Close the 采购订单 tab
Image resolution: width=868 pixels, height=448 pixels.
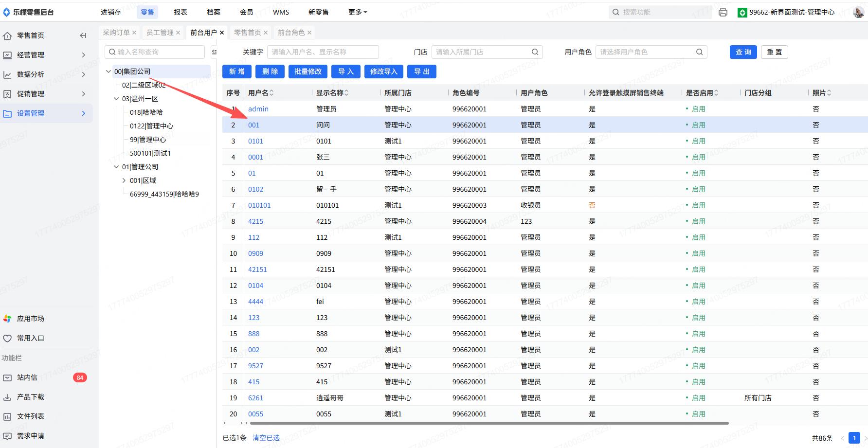(134, 33)
